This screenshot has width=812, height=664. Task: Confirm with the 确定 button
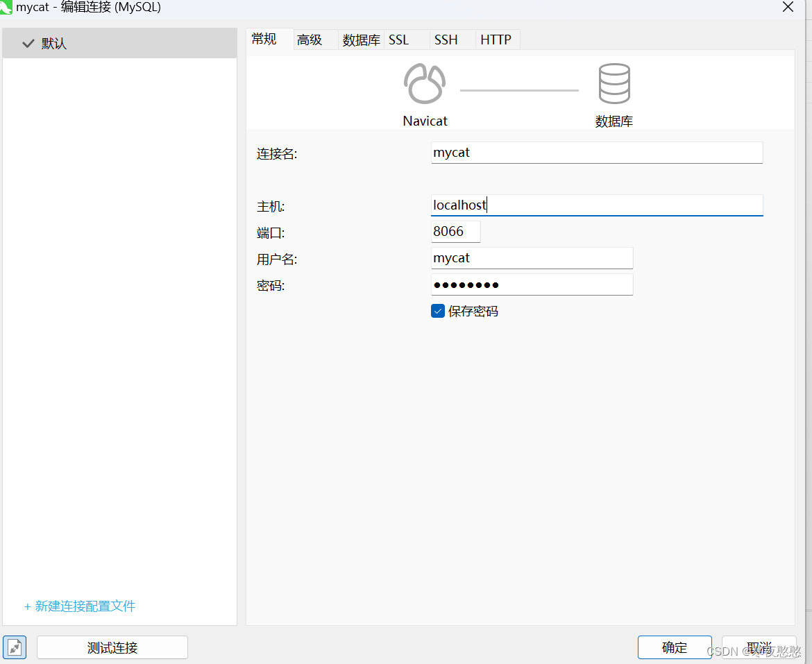(675, 647)
